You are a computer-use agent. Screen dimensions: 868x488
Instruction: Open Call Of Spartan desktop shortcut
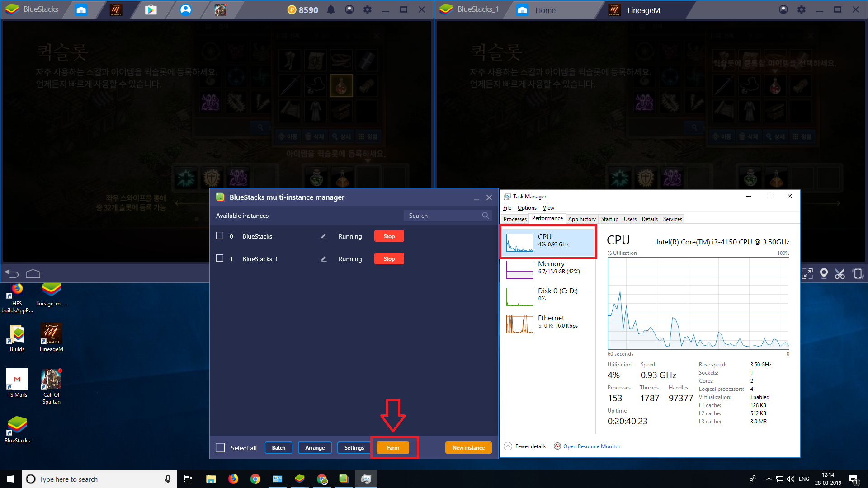pyautogui.click(x=51, y=386)
